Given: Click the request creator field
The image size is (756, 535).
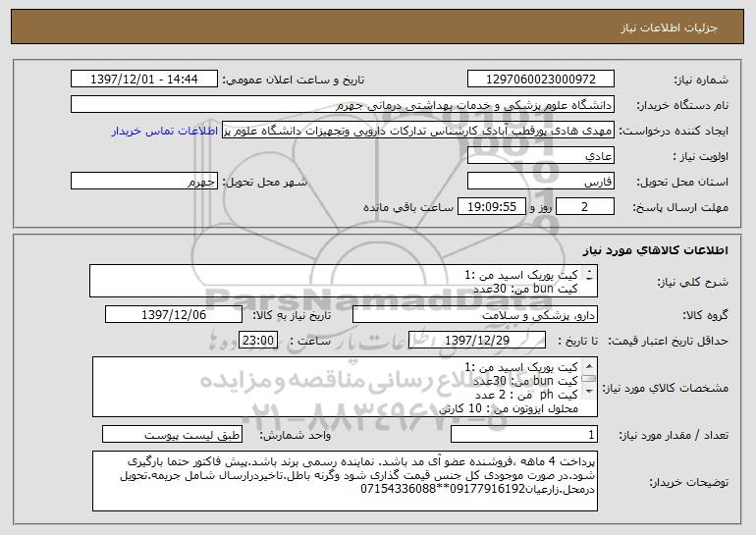Looking at the screenshot, I should [418, 131].
